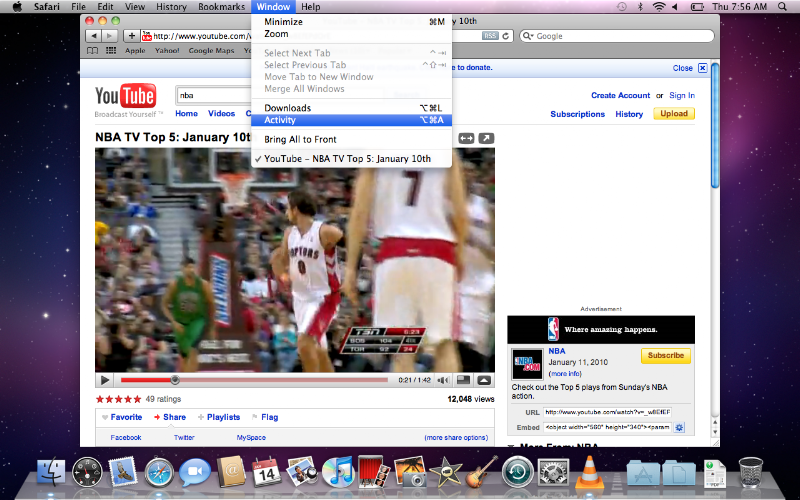
Task: Open the Help menu
Action: pos(310,7)
